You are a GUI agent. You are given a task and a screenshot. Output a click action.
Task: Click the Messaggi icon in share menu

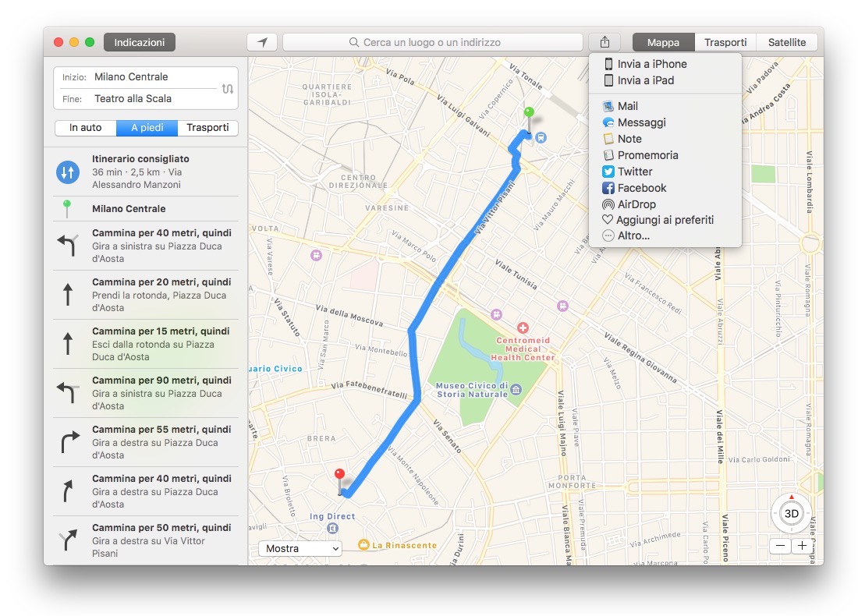point(608,122)
